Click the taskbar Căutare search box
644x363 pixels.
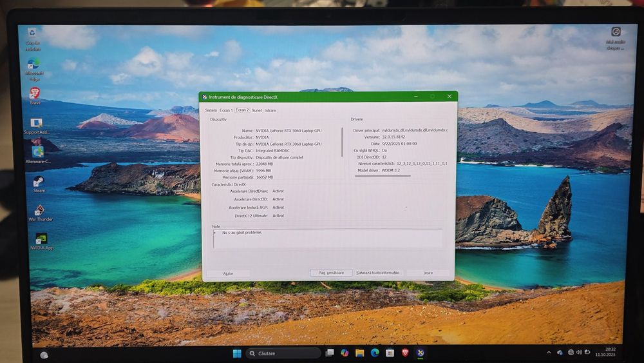283,353
